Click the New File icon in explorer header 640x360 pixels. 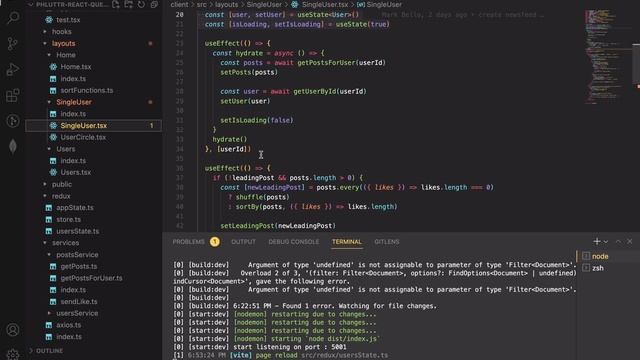pos(116,4)
